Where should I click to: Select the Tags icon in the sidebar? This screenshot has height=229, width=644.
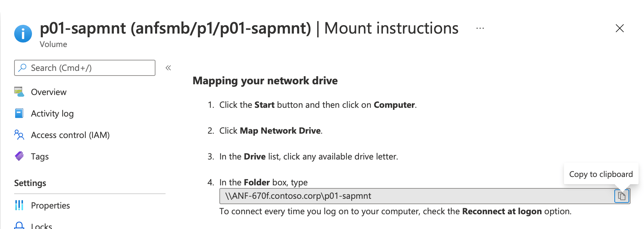(x=19, y=156)
